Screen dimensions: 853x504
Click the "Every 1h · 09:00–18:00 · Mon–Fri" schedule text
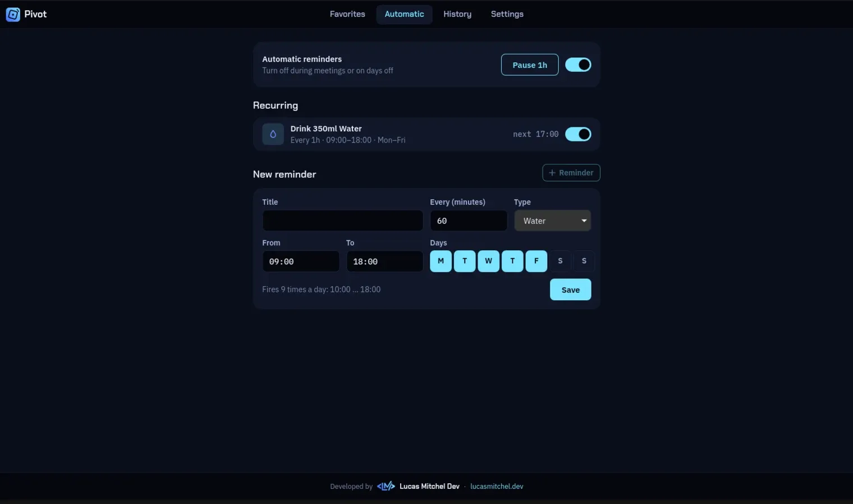(x=348, y=140)
